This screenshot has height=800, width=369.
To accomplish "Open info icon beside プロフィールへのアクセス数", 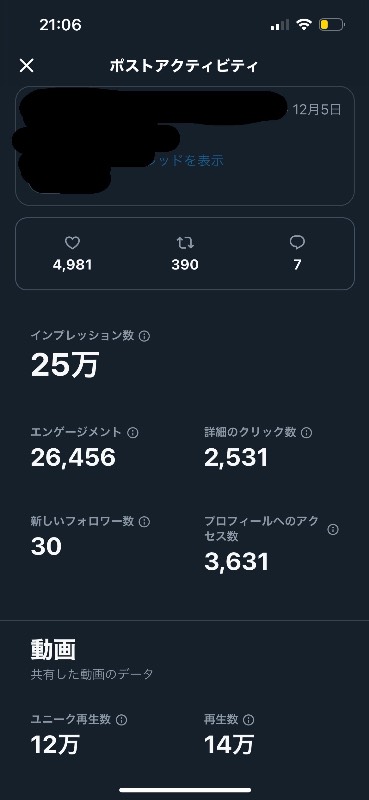I will [333, 530].
